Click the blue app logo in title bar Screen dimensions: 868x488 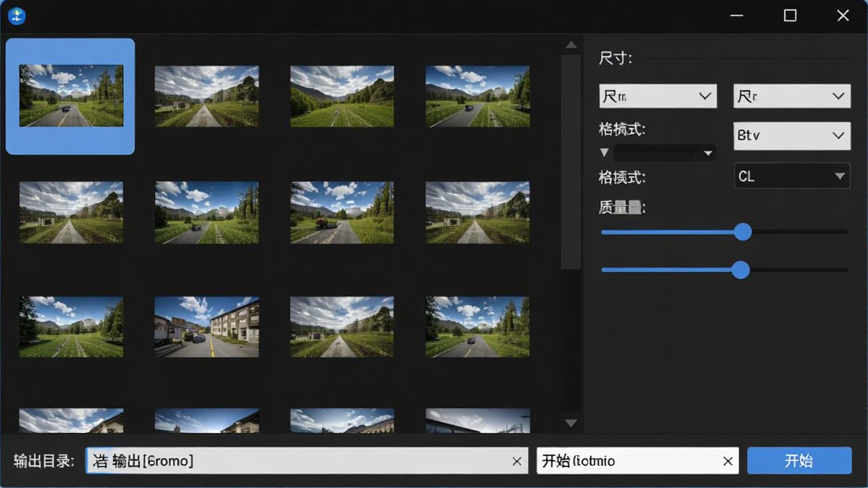[17, 15]
